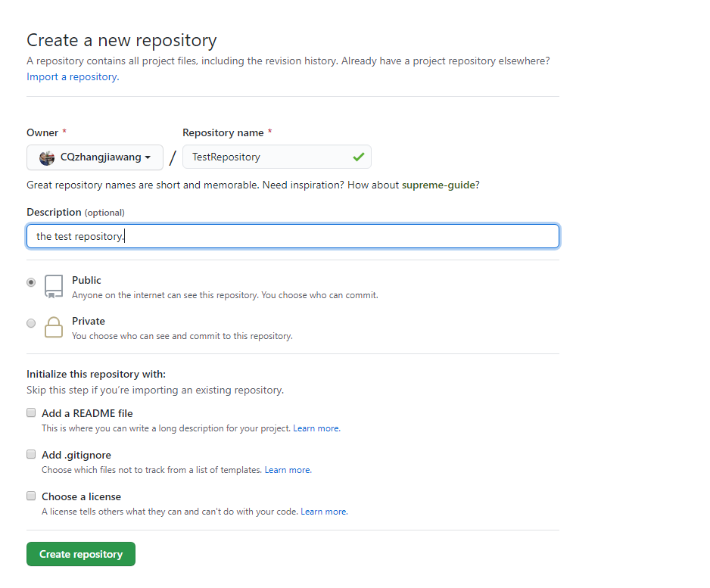Use the supreme-guide name suggestion
The height and width of the screenshot is (588, 710).
coord(438,185)
